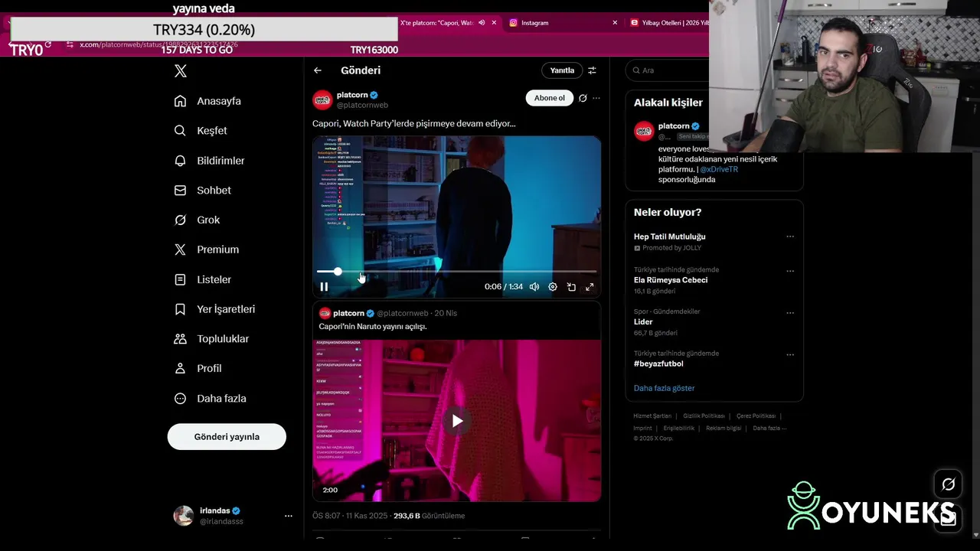Click the #beyazfutbol trend
The height and width of the screenshot is (551, 980).
pyautogui.click(x=658, y=364)
